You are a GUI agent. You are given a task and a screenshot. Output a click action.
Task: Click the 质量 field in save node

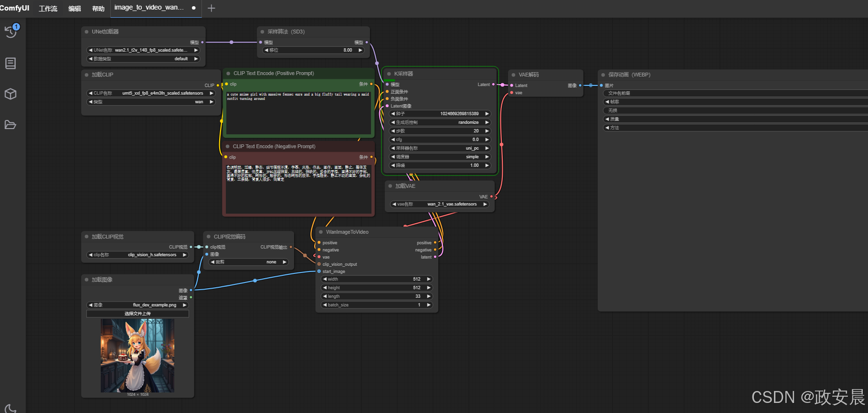coord(735,119)
